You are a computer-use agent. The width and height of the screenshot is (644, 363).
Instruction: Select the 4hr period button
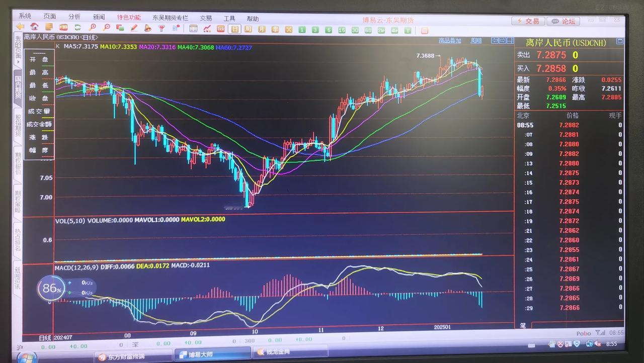394,31
